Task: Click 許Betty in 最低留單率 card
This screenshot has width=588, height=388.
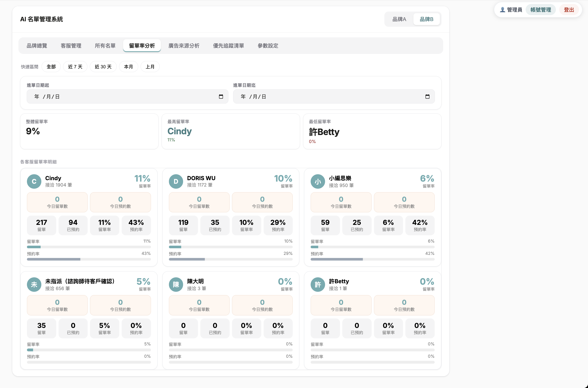Action: click(324, 132)
